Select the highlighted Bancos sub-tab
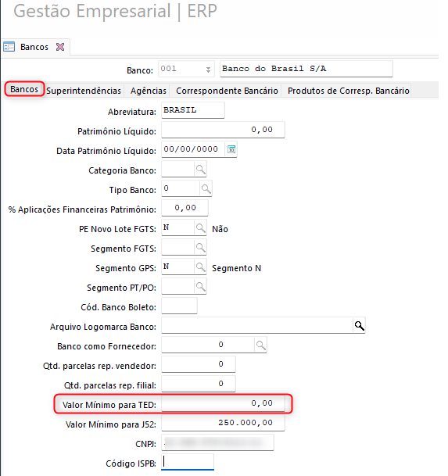The width and height of the screenshot is (448, 476). pos(24,89)
